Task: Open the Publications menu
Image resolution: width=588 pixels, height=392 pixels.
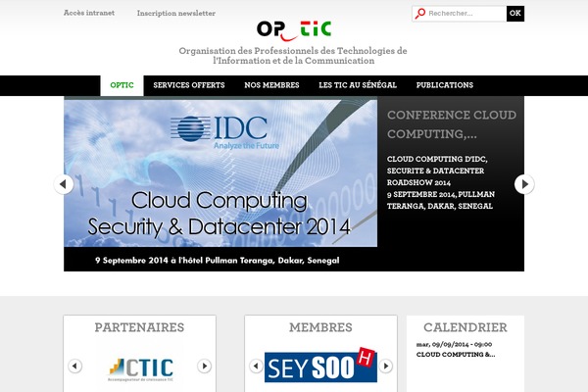Action: [x=445, y=85]
